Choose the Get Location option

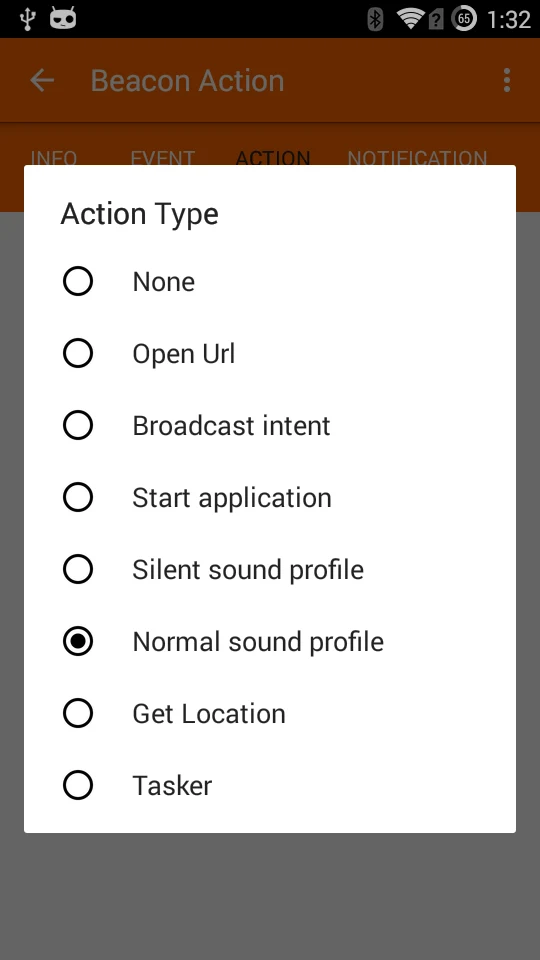point(270,713)
